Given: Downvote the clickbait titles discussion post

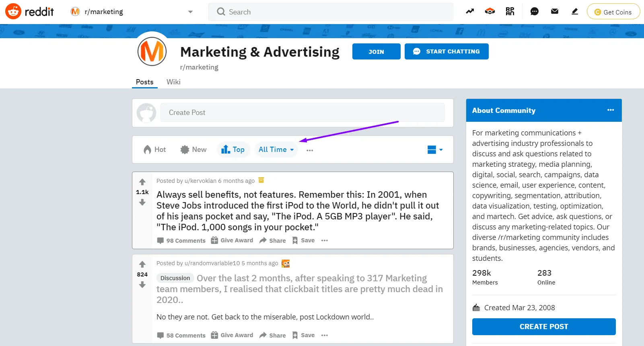Looking at the screenshot, I should point(142,285).
